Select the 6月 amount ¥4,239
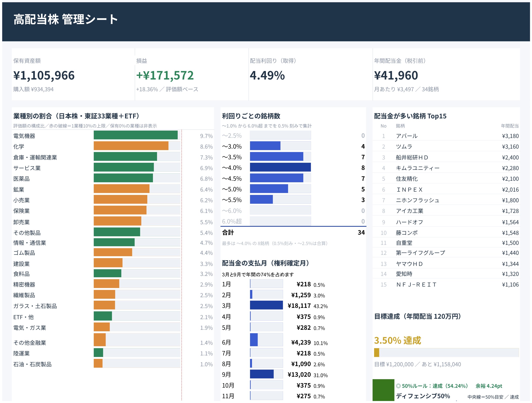The height and width of the screenshot is (403, 532). click(301, 342)
